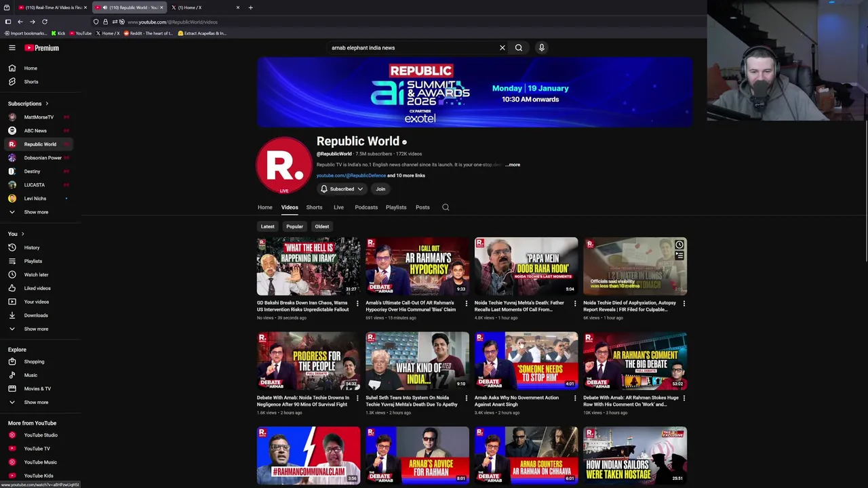Add Noida Techie Asphyxiation video to Watch later
868x488 pixels.
(x=679, y=245)
